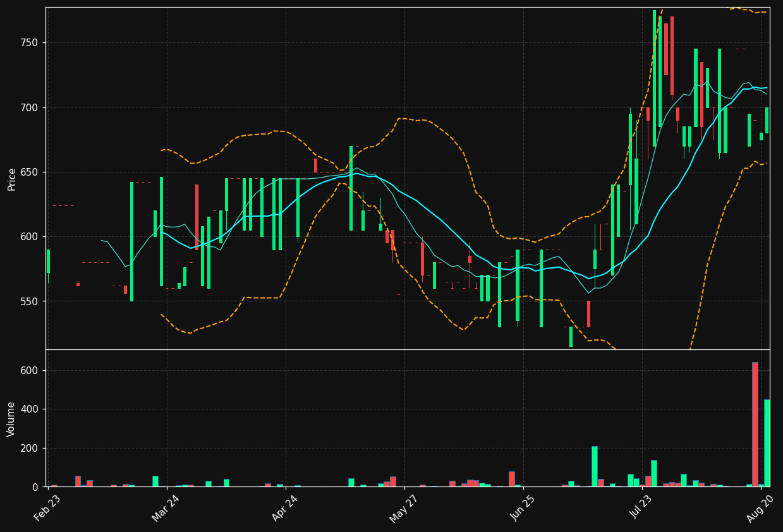Click the Jul 23 date label

click(641, 508)
